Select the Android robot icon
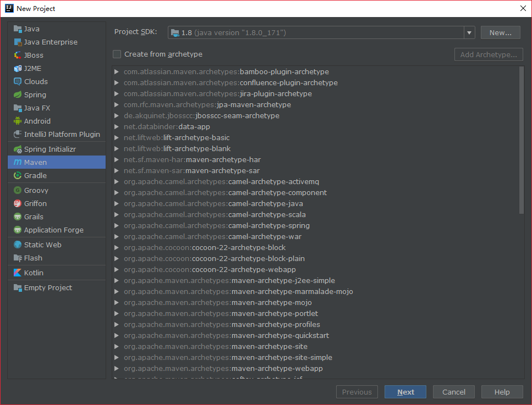This screenshot has height=405, width=532. tap(18, 121)
